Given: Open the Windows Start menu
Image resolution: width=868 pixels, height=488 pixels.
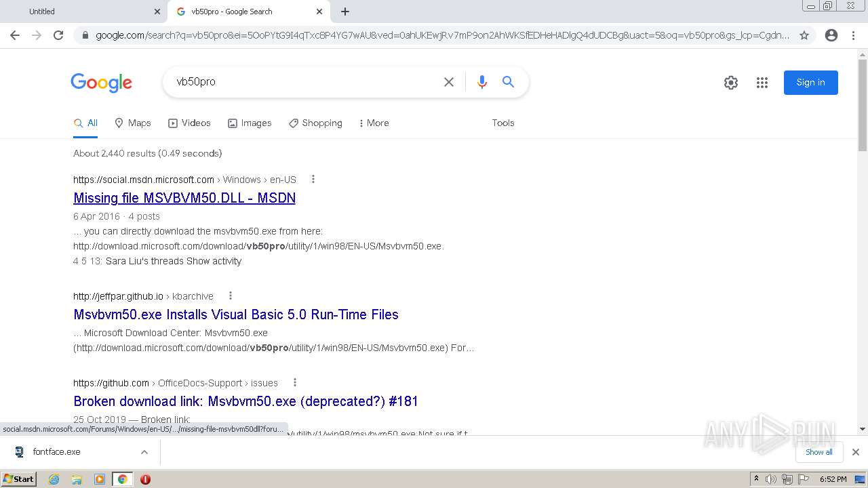Looking at the screenshot, I should pos(19,479).
